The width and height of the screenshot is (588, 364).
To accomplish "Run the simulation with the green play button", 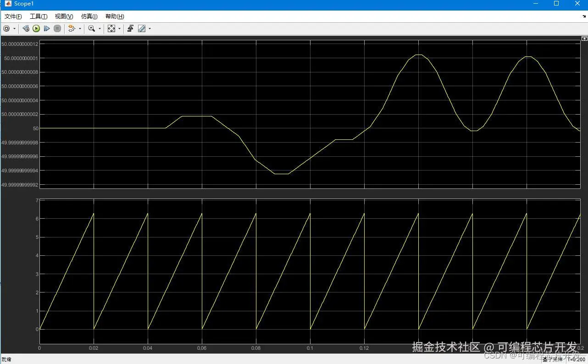I will [x=36, y=28].
